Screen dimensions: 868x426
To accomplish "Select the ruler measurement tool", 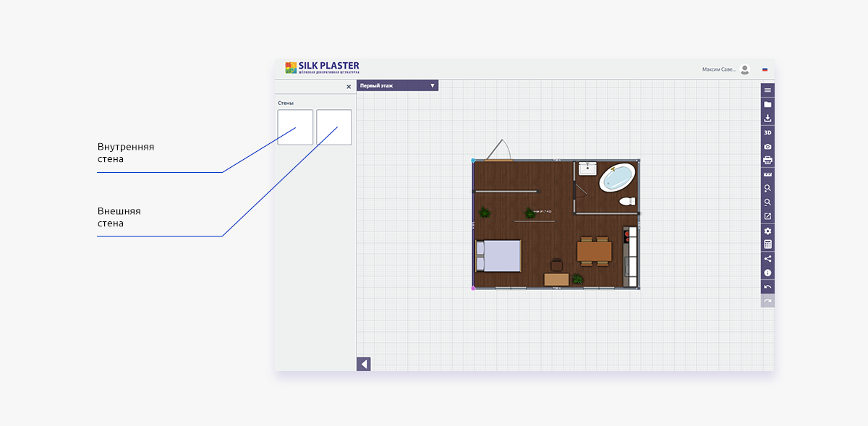I will (767, 174).
